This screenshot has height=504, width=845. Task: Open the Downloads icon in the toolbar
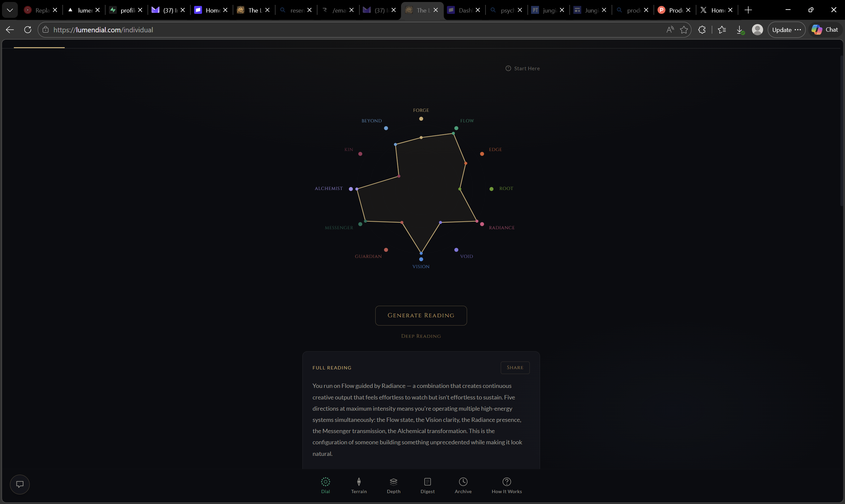point(740,30)
